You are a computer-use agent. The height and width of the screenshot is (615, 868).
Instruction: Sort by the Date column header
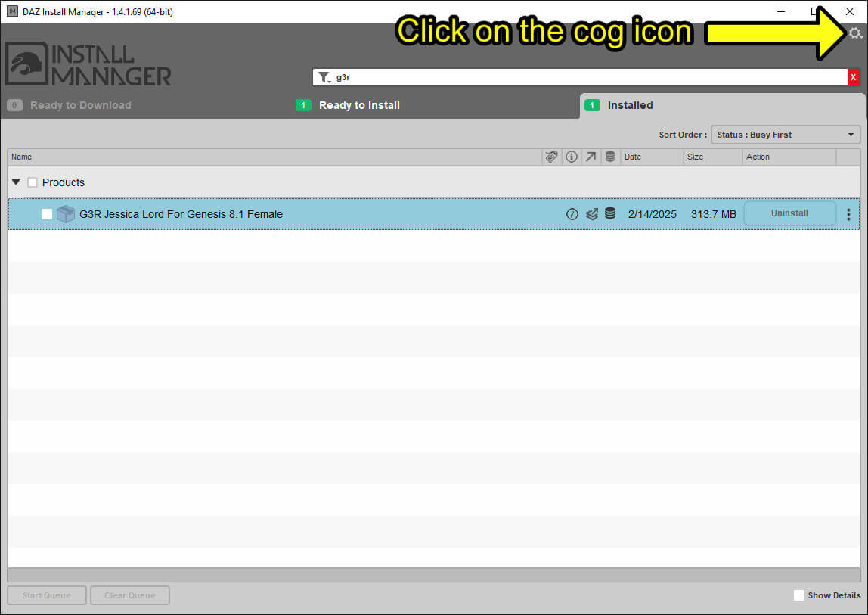coord(652,157)
